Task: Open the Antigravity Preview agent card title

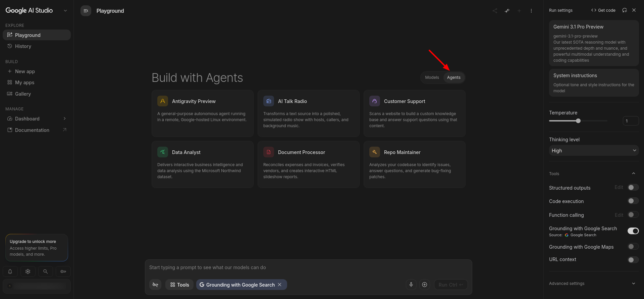Action: 194,101
